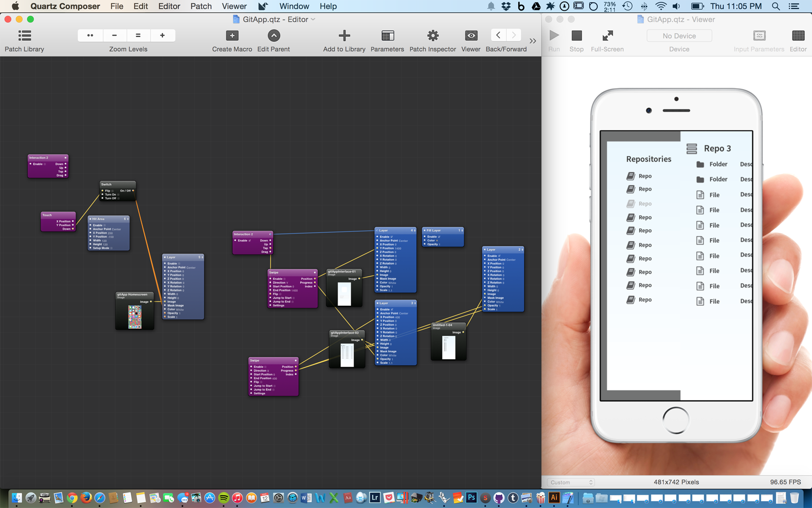Open Notification Center list icon in menu bar
This screenshot has width=812, height=508.
tap(794, 6)
